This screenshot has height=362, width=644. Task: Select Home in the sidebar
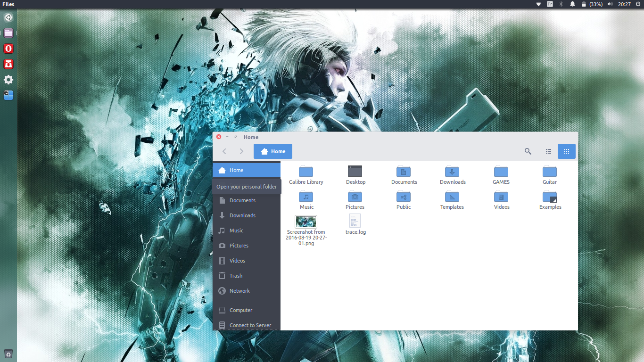(x=247, y=170)
